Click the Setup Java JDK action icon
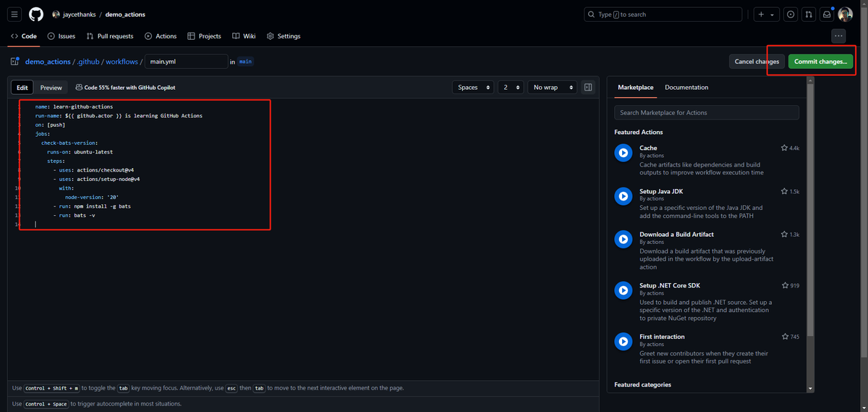The image size is (868, 412). tap(623, 196)
